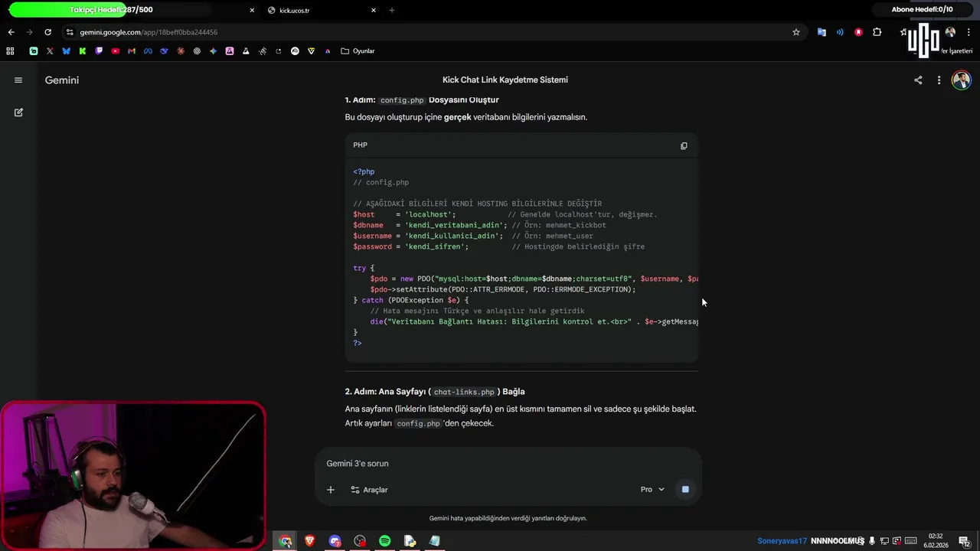Add attachment with the plus button

point(331,490)
